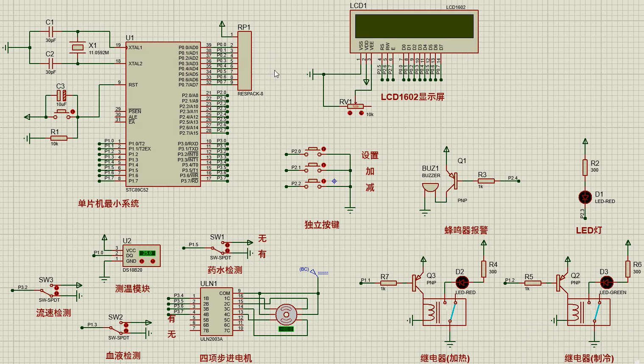This screenshot has width=644, height=364.
Task: Click the stepper motor symbol
Action: click(286, 314)
